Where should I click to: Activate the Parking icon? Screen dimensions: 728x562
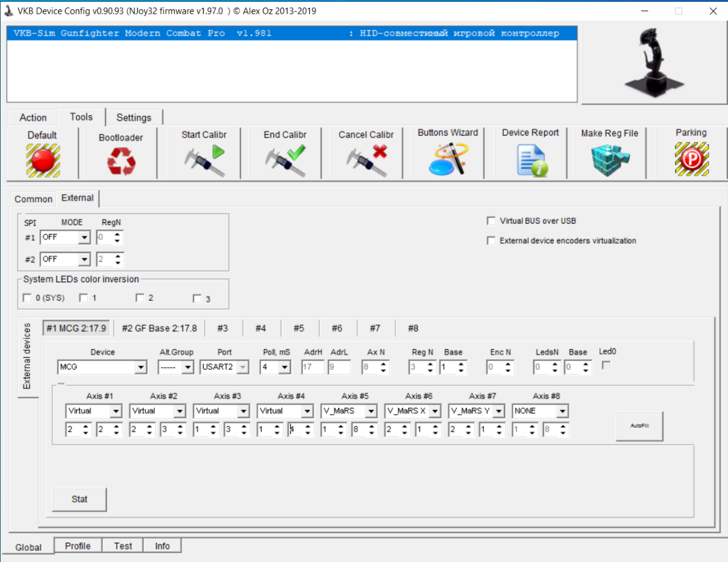click(x=692, y=159)
